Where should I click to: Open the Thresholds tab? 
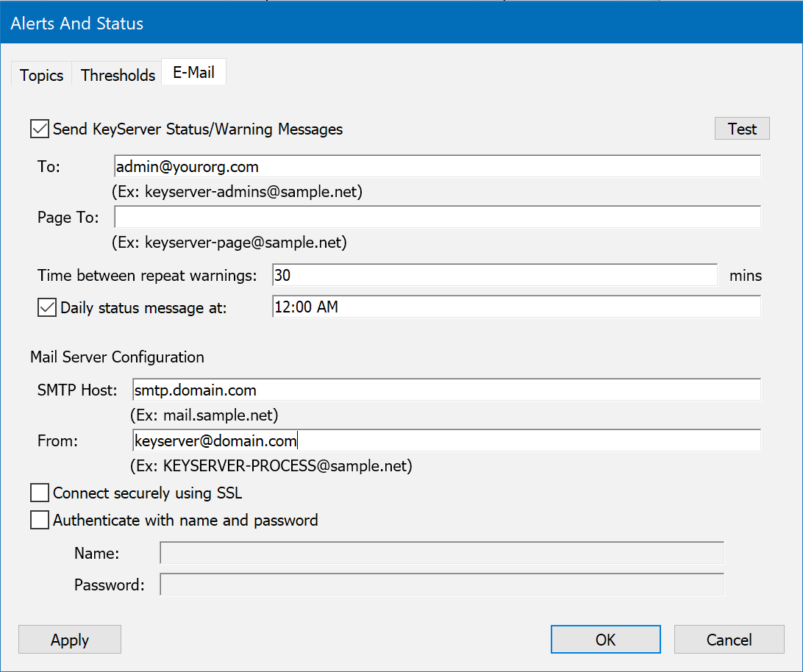pyautogui.click(x=118, y=75)
